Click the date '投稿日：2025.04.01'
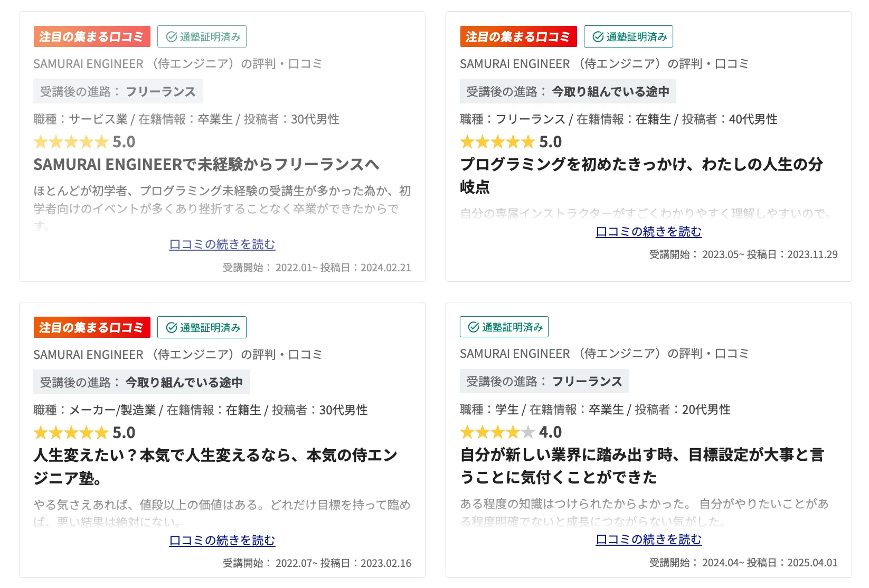The height and width of the screenshot is (588, 869). coord(792,563)
